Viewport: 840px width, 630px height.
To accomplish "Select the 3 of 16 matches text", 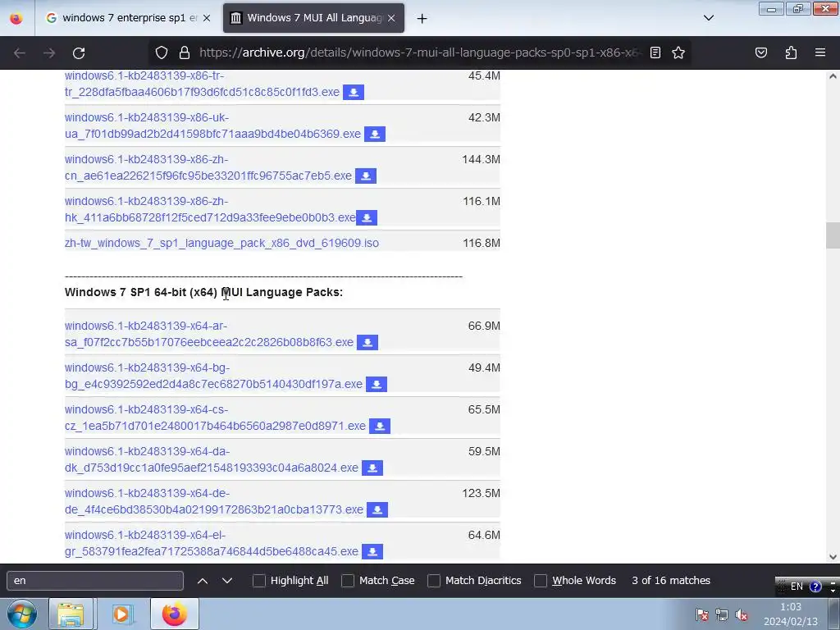I will [671, 581].
